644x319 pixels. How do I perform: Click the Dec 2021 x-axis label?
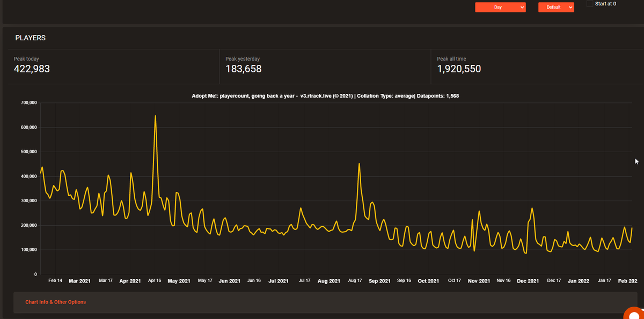click(528, 281)
